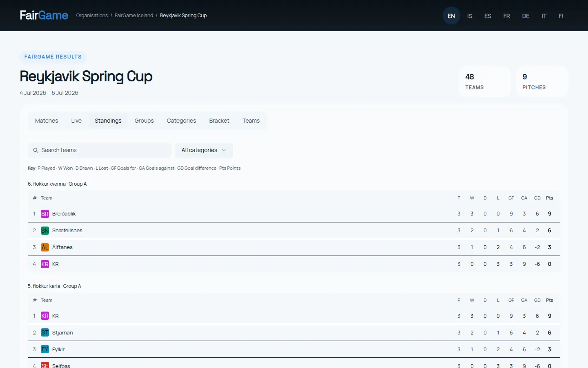Click Selfoss SE team badge
The width and height of the screenshot is (588, 368).
[x=45, y=365]
